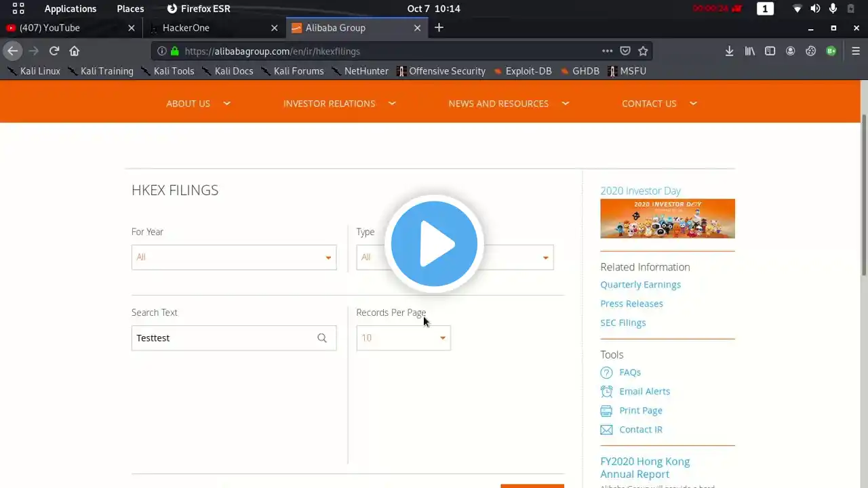This screenshot has width=868, height=488.
Task: Open the Applications menu in the top panel
Action: click(71, 9)
